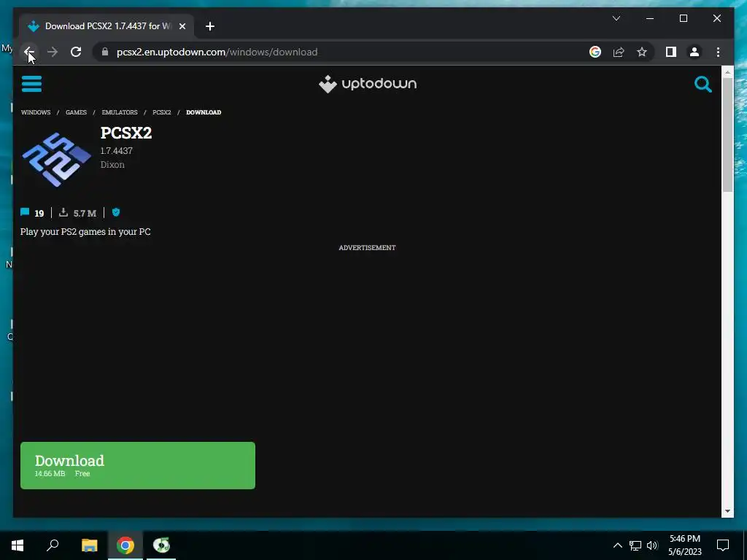Reload the page with refresh icon
Screen dimensions: 747x560
click(76, 52)
